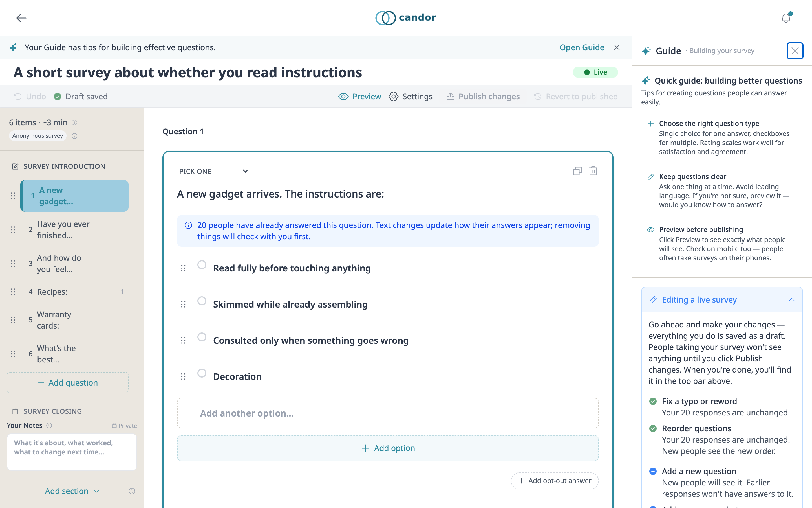Click the Open Guide link
Image resolution: width=812 pixels, height=508 pixels.
coord(582,47)
